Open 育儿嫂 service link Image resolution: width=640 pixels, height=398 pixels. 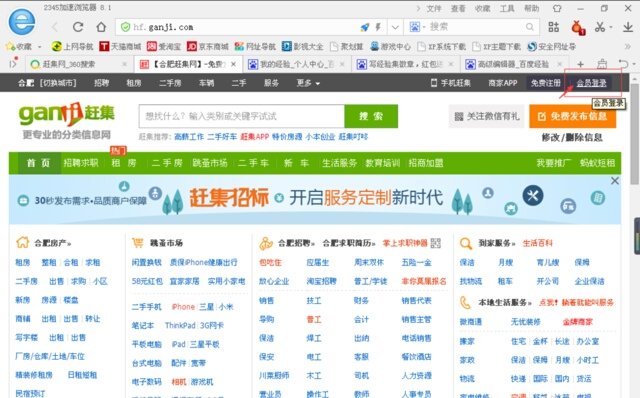coord(548,262)
